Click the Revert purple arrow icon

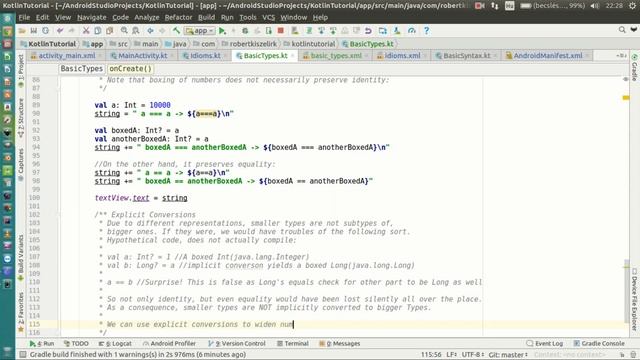(368, 31)
